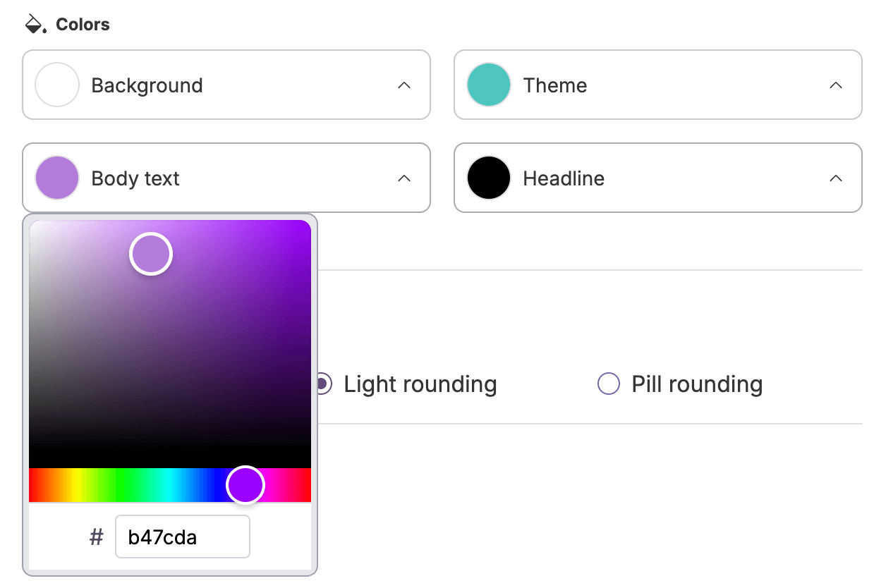The height and width of the screenshot is (588, 874).
Task: Click the black Headline color swatch
Action: click(488, 178)
